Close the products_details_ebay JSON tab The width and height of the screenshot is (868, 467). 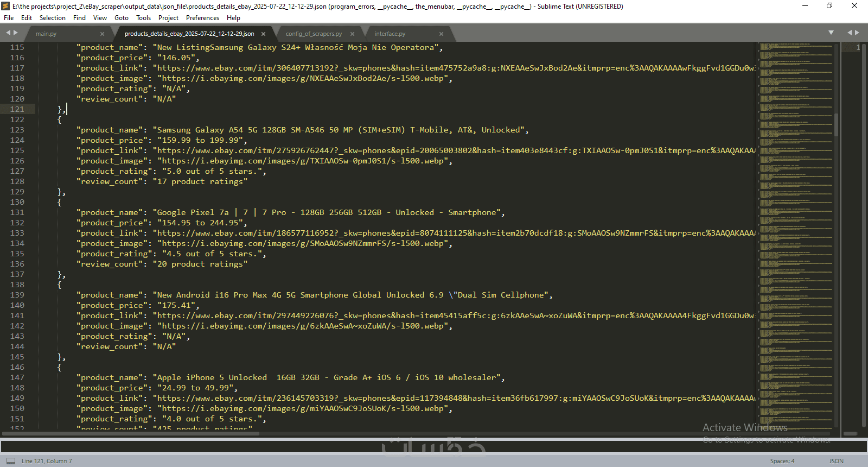click(264, 34)
